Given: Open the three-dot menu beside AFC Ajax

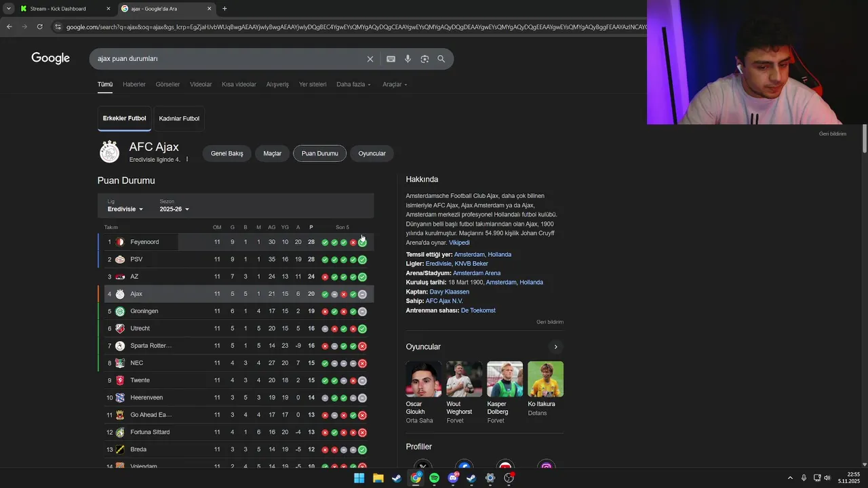Looking at the screenshot, I should [187, 159].
